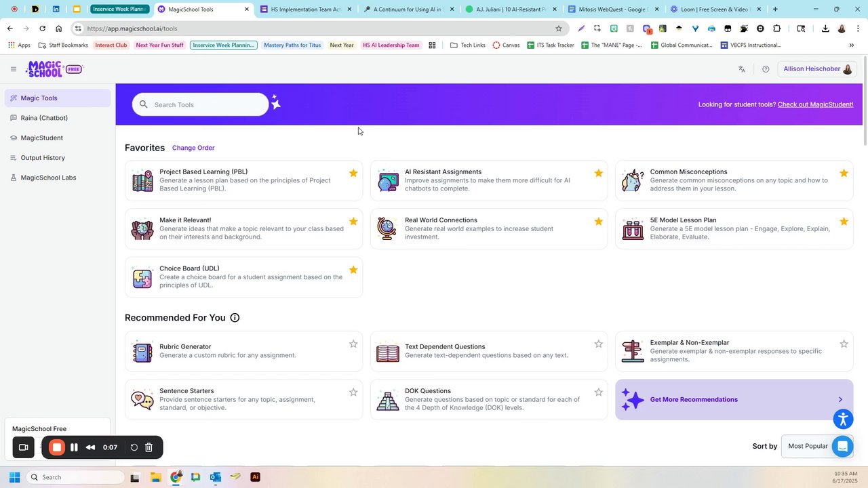Viewport: 868px width, 488px height.
Task: Click the Project Based Learning map icon
Action: point(142,180)
